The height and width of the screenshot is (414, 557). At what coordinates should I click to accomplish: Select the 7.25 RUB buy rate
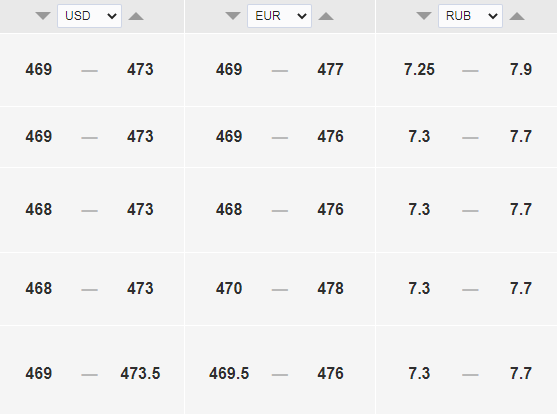click(x=419, y=69)
